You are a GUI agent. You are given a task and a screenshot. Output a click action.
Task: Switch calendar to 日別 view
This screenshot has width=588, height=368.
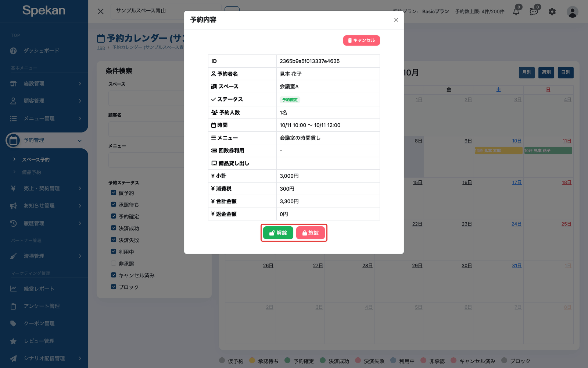(566, 72)
